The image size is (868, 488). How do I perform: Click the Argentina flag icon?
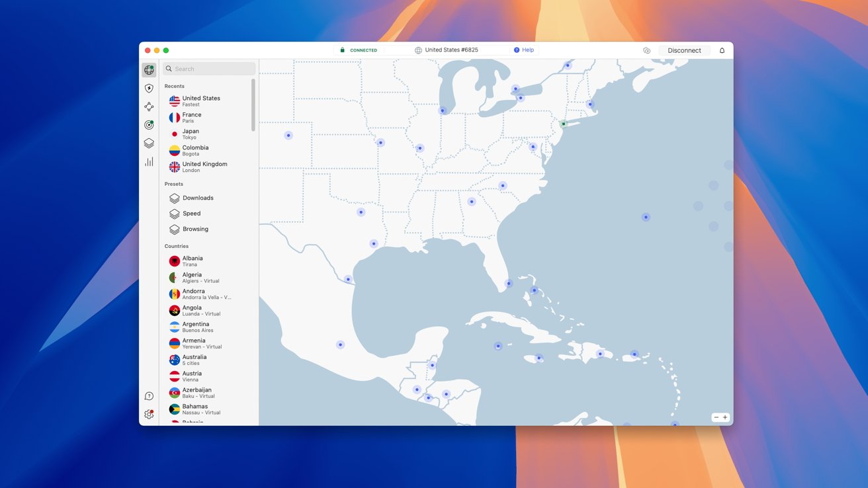174,327
